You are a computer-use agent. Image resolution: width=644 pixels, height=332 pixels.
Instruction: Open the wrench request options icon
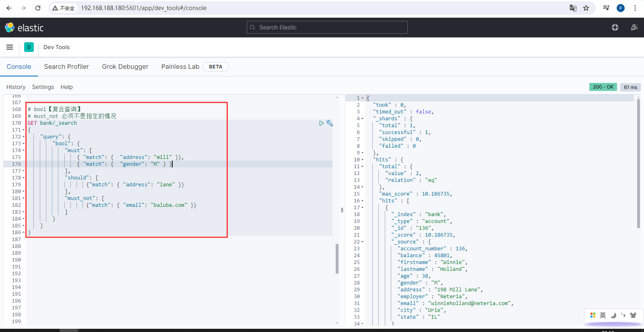(330, 123)
